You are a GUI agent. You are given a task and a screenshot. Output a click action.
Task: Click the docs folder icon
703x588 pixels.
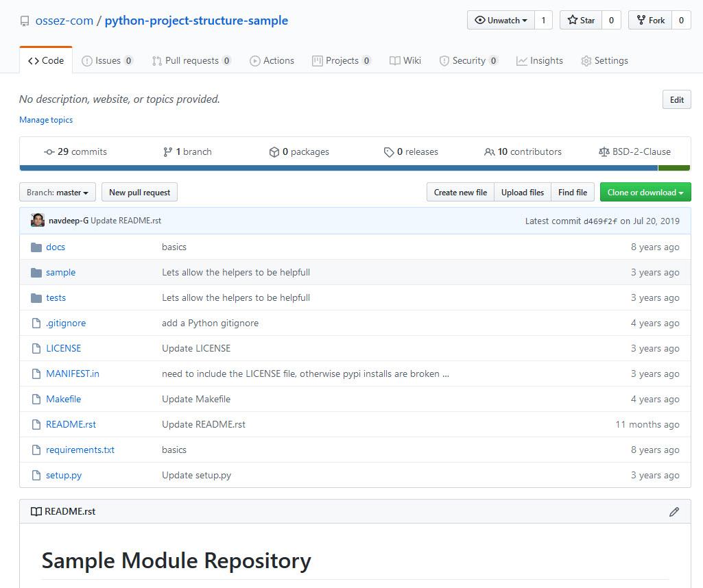pos(36,247)
